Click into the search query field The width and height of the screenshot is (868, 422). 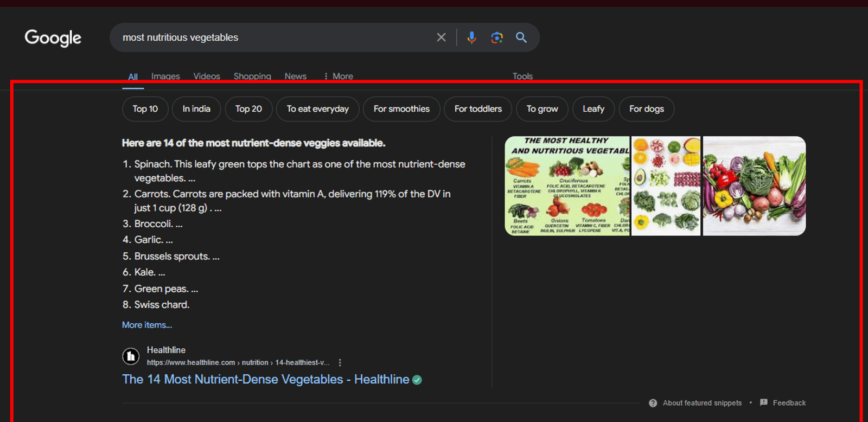(271, 37)
